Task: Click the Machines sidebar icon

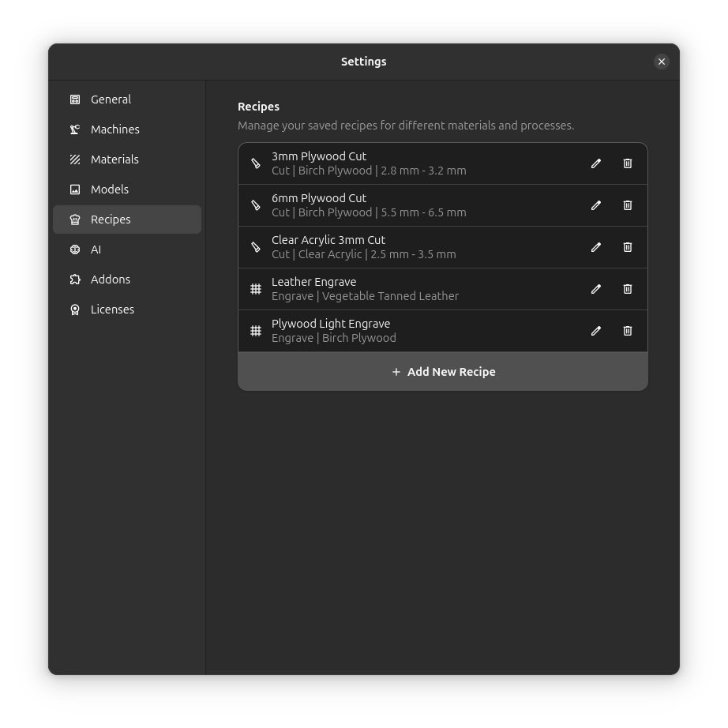Action: [75, 129]
